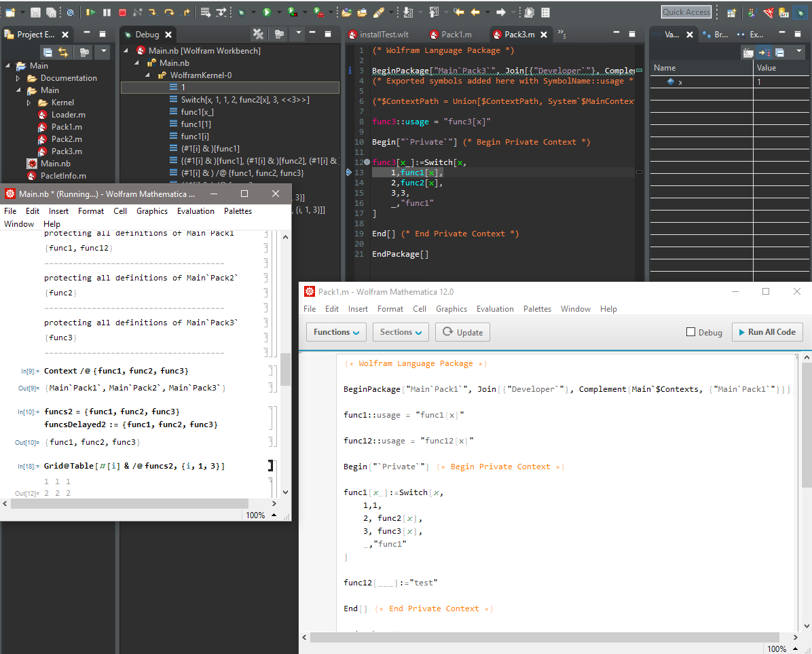
Task: Open the Graphics menu in Pack1.m window
Action: click(x=451, y=309)
